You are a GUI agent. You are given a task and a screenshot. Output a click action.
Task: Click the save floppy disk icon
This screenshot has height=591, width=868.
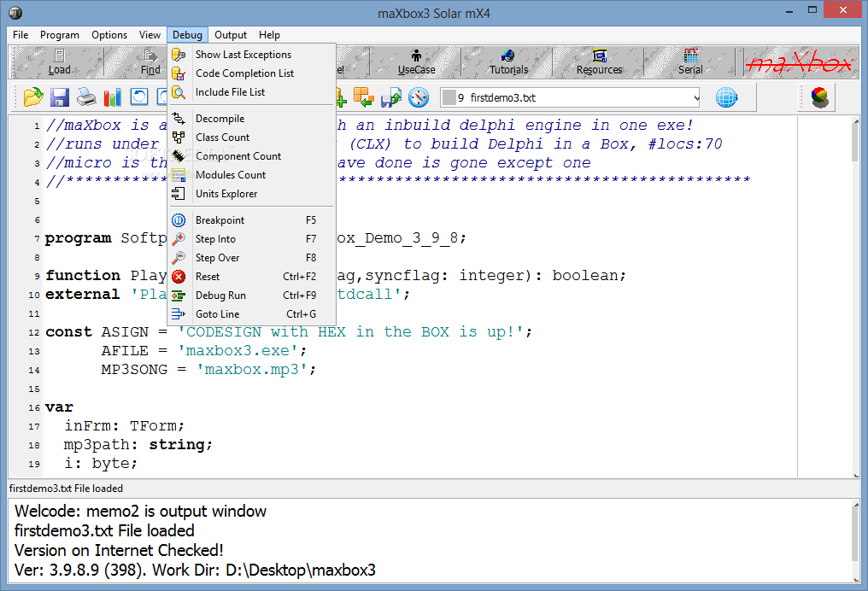click(x=59, y=97)
